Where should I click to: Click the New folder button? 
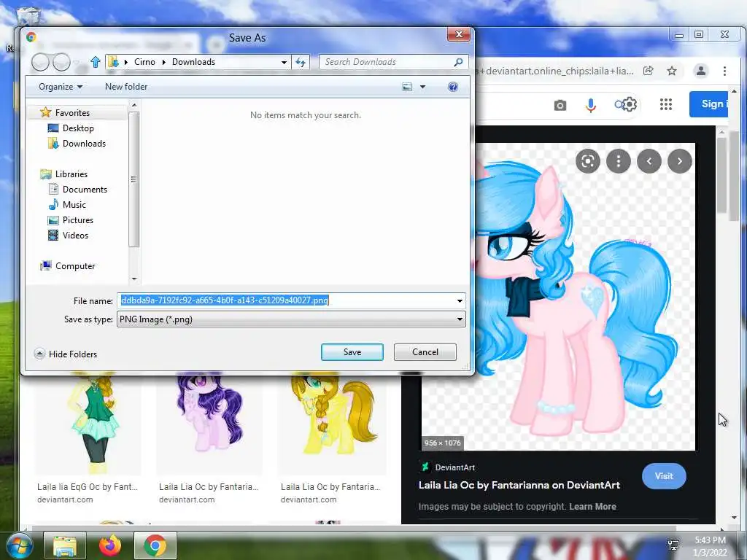click(x=126, y=87)
